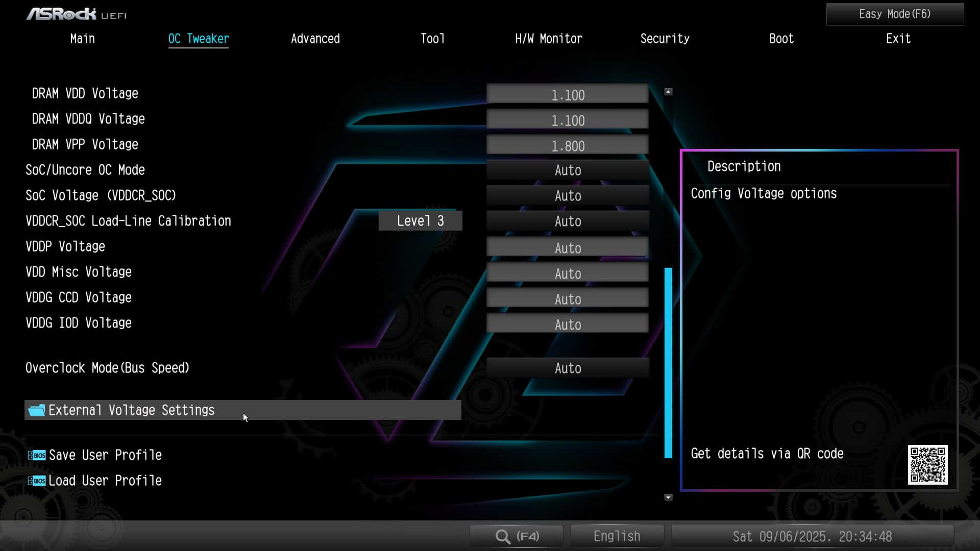Open the VDDCR_SOC Load-Line Calibration Auto dropdown
This screenshot has width=980, height=551.
[567, 221]
